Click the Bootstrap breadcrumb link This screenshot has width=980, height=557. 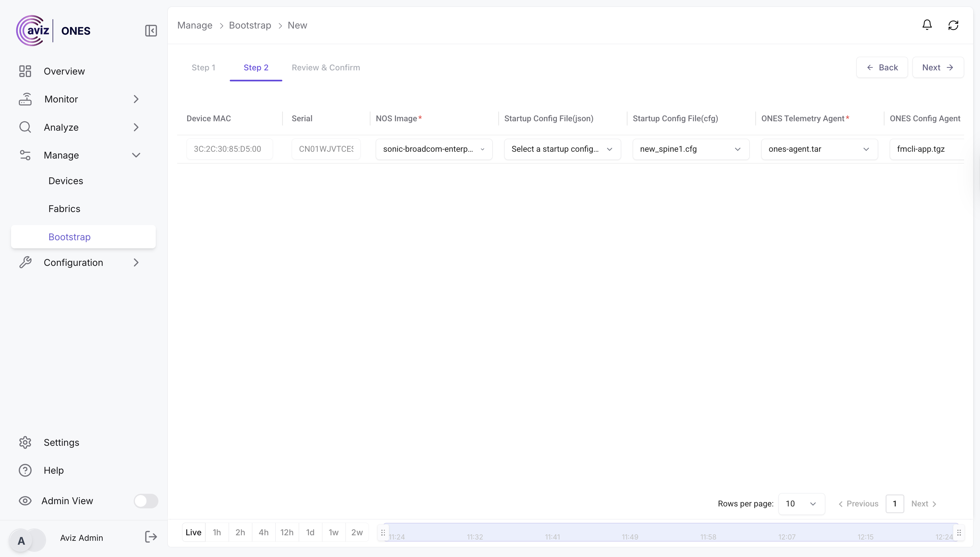tap(250, 25)
